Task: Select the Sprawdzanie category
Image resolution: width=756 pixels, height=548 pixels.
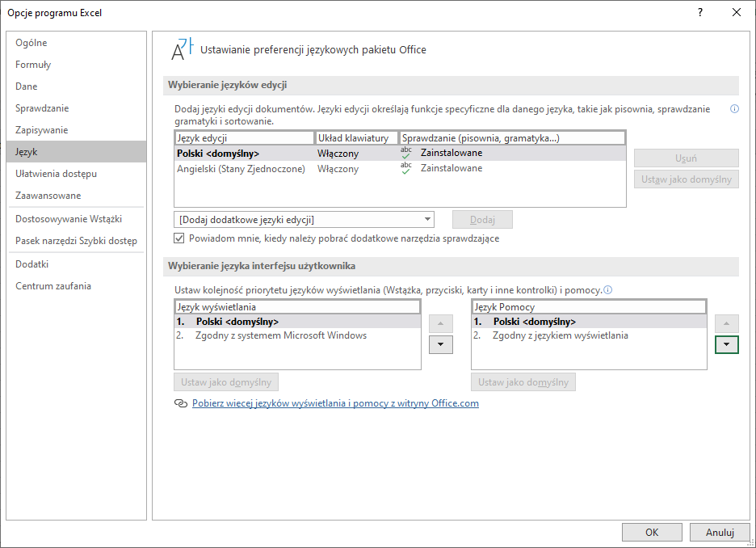Action: pos(76,108)
